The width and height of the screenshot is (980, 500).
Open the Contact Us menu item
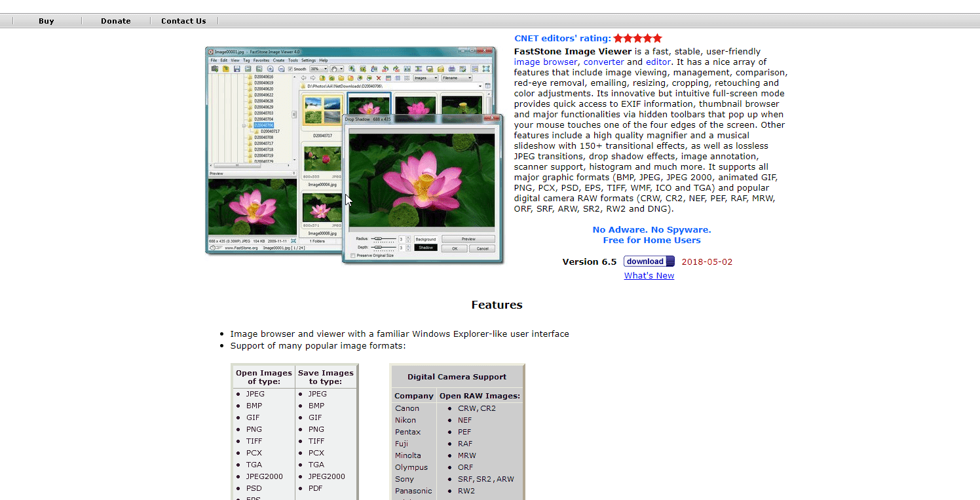[183, 21]
